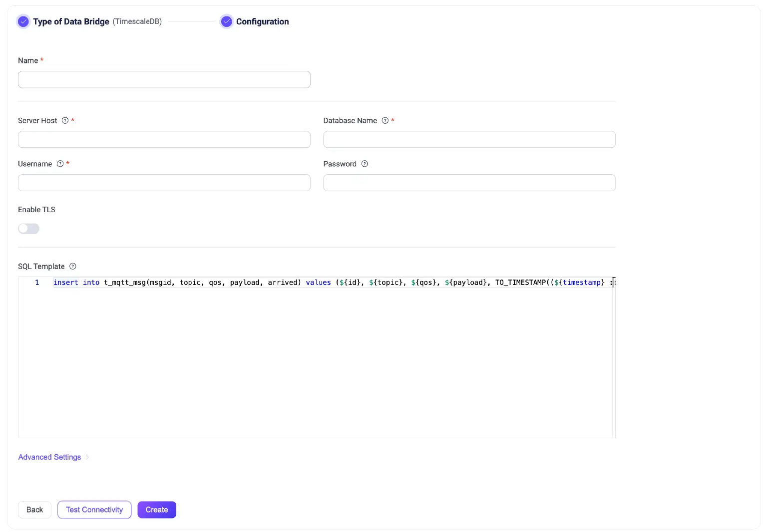Click inside the SQL Template code editor
The height and width of the screenshot is (532, 767).
point(315,359)
